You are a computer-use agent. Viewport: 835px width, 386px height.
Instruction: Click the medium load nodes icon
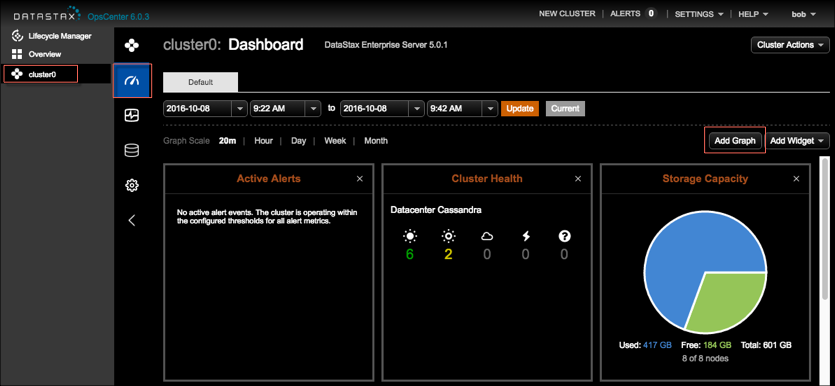448,236
